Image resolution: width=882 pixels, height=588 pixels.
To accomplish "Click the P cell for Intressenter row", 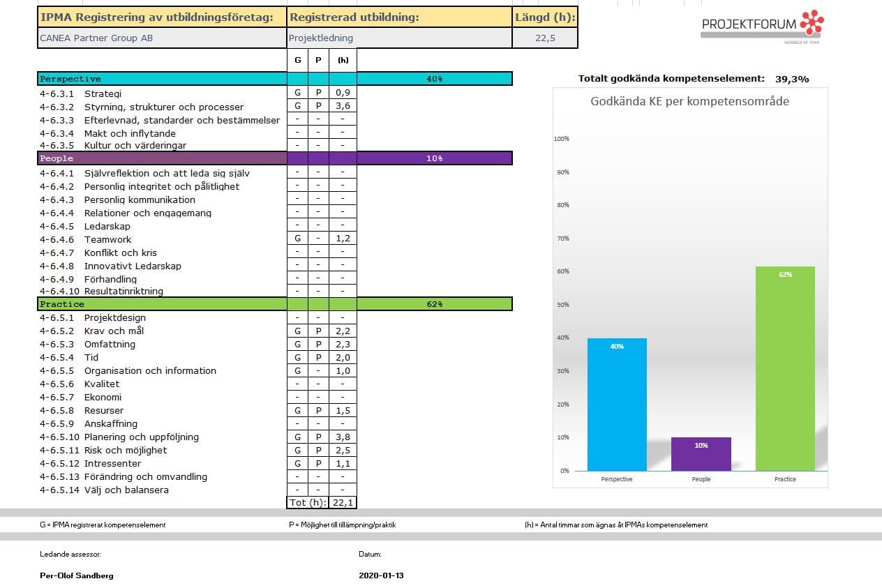I will [319, 463].
